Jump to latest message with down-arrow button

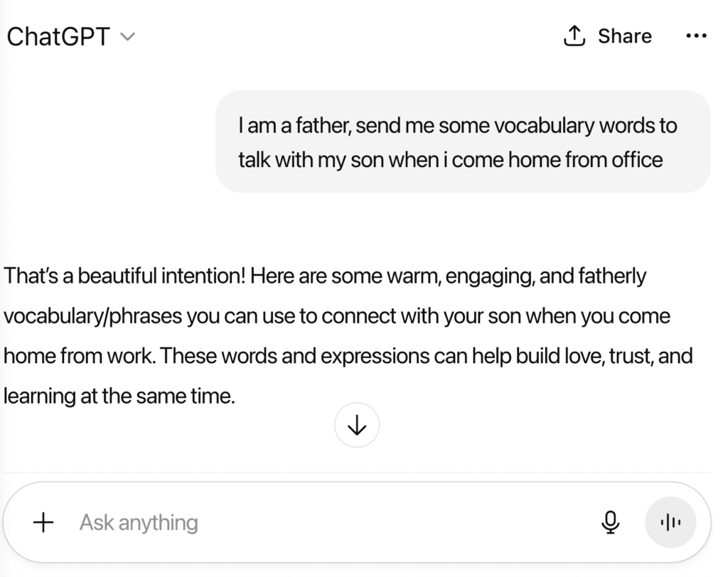pos(357,425)
